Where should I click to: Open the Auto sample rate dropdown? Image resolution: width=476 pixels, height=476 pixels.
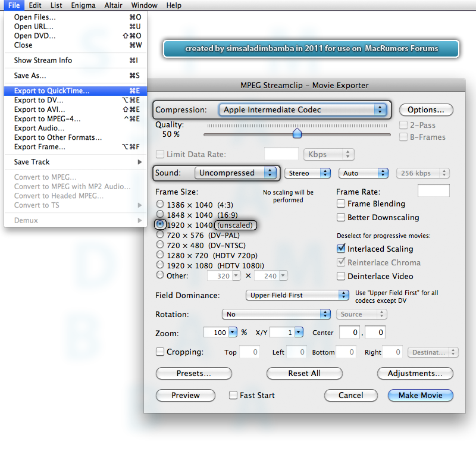pos(363,173)
